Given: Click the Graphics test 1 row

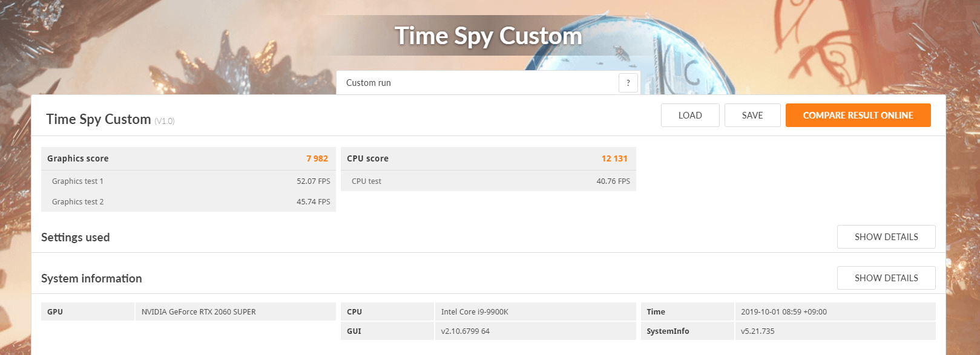Looking at the screenshot, I should point(188,181).
